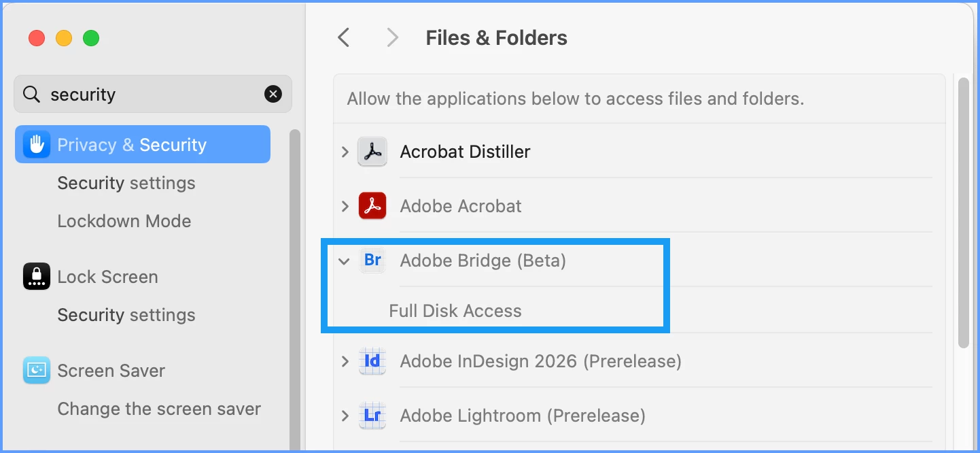Click the red Adobe Acrobat icon
This screenshot has height=453, width=980.
tap(372, 205)
